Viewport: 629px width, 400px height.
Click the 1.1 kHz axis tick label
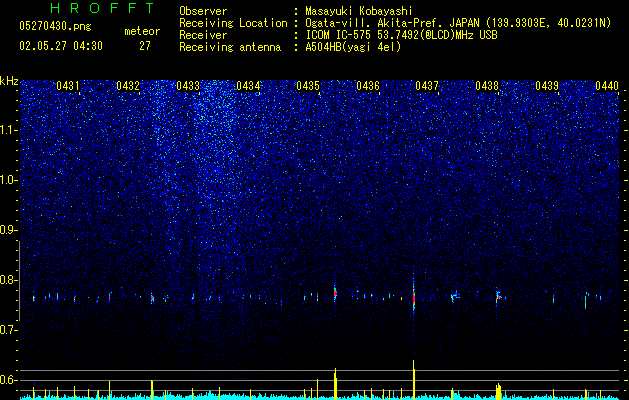(x=7, y=130)
